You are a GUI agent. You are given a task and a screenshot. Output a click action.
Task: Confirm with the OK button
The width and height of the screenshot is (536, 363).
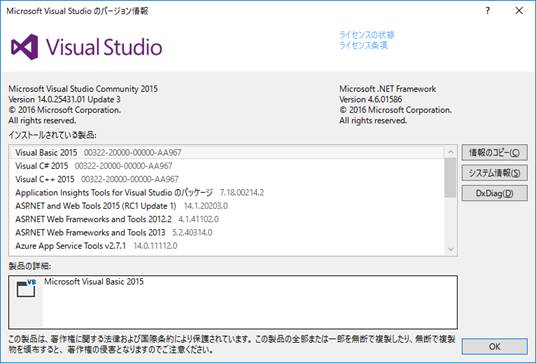[494, 347]
